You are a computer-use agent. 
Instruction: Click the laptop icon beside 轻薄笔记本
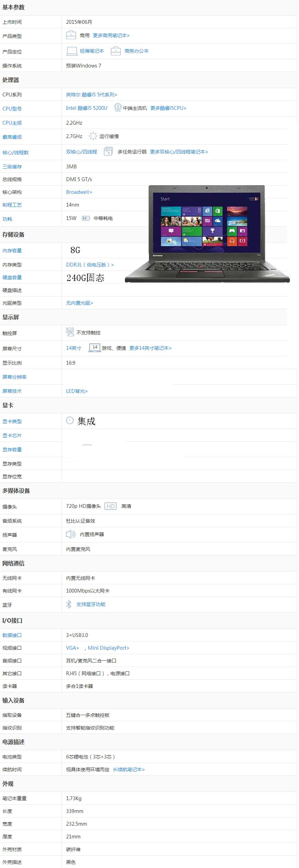[x=72, y=51]
